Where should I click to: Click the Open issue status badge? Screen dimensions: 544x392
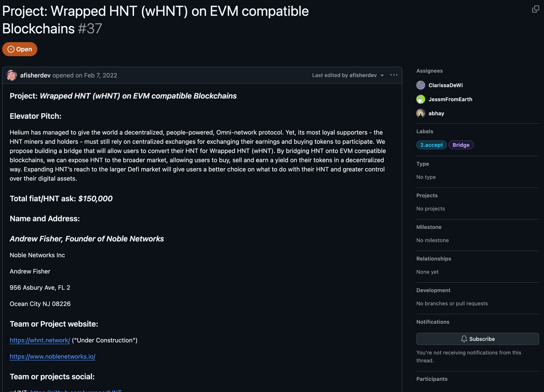point(20,49)
